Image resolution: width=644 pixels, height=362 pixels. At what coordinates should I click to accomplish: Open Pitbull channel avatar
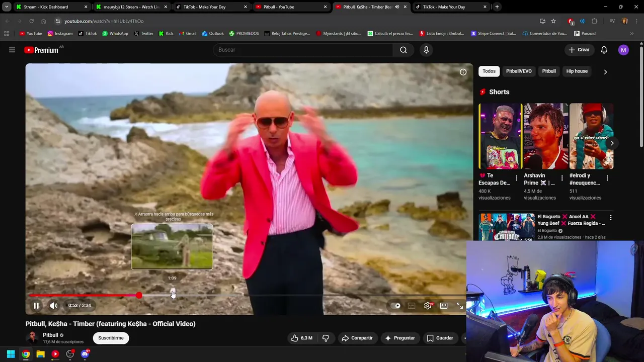click(x=32, y=338)
